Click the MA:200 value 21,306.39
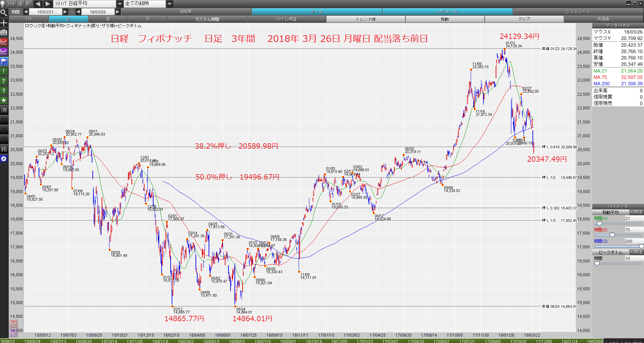 click(x=632, y=84)
